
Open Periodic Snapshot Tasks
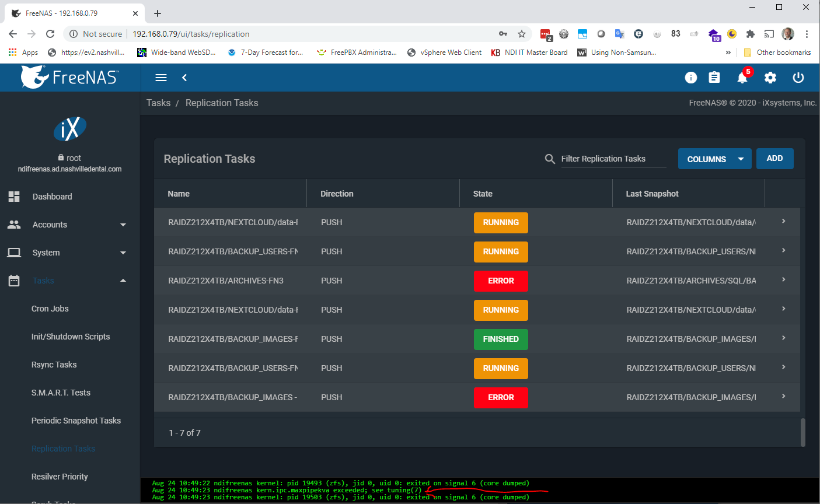(x=76, y=421)
